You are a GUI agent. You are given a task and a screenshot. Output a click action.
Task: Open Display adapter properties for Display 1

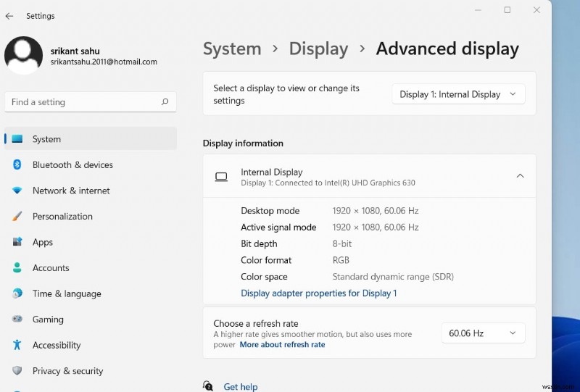point(318,293)
